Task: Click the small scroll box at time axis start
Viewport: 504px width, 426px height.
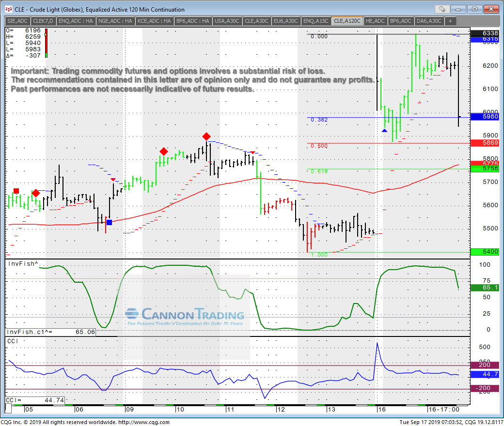Action: 9,409
